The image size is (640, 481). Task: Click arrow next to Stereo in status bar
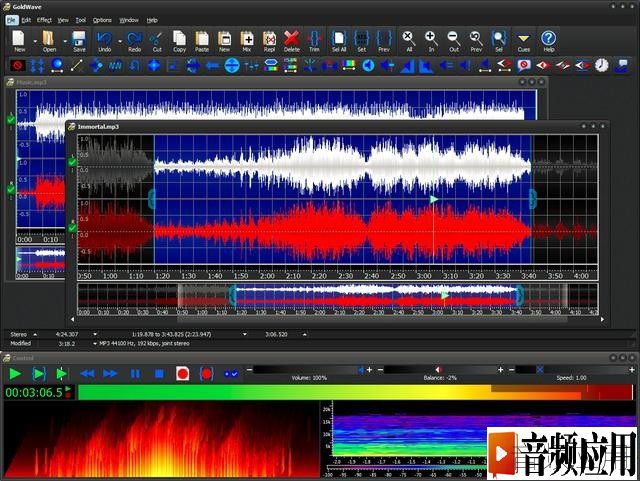(35, 334)
